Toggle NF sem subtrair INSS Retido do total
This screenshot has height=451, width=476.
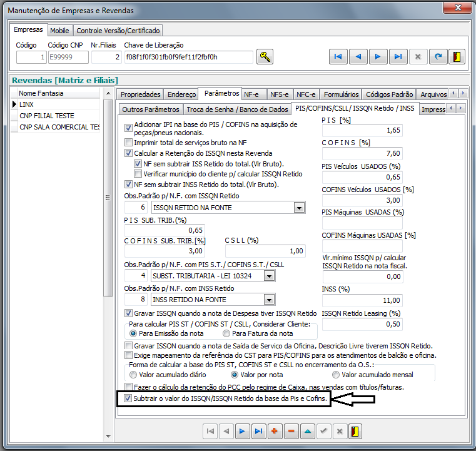[x=128, y=185]
